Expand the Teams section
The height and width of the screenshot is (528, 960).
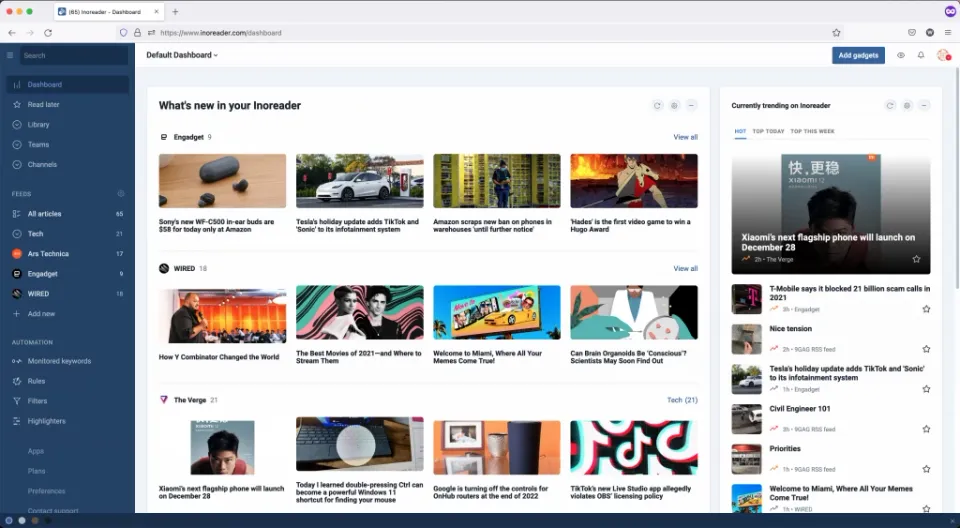[x=17, y=145]
